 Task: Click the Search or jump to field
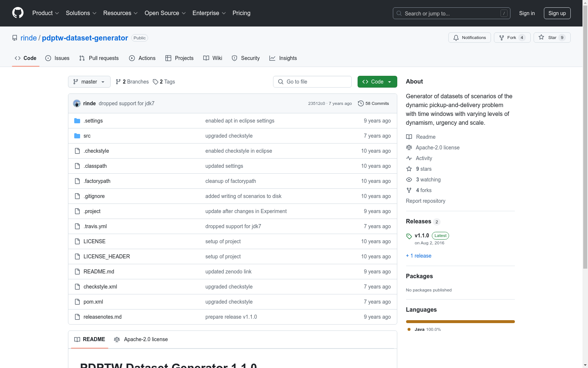pos(452,13)
